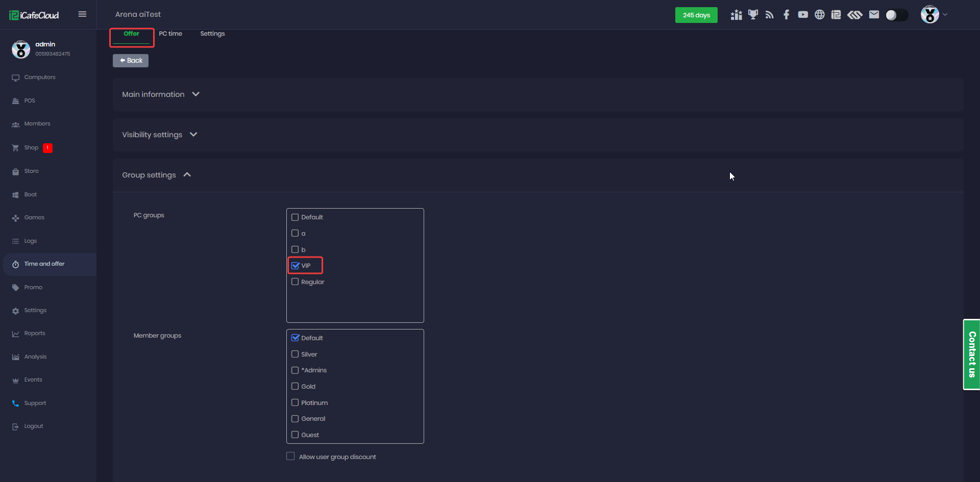980x482 pixels.
Task: Toggle the hamburger sidebar menu icon
Action: coord(82,14)
